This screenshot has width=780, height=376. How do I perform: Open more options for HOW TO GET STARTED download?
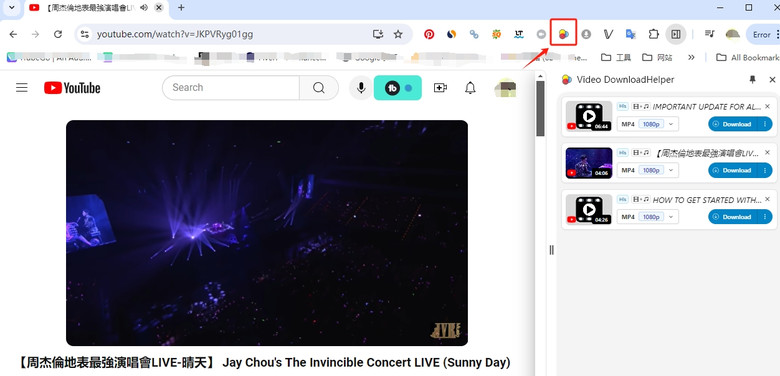click(x=765, y=217)
